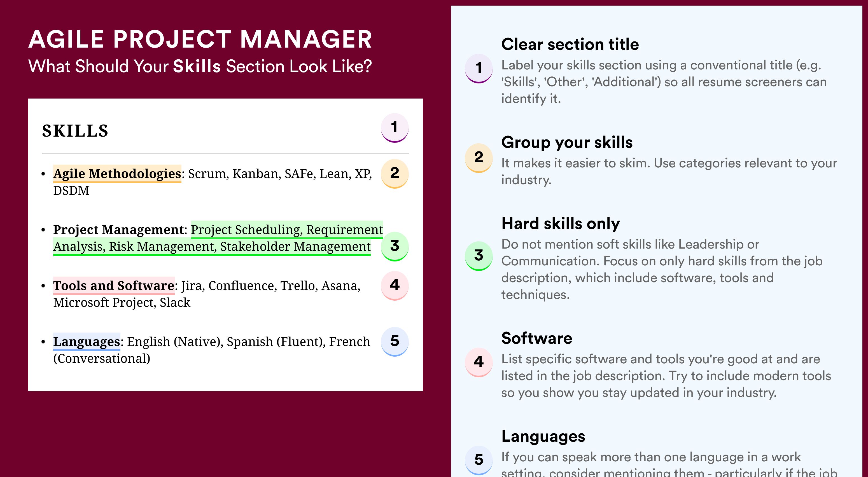This screenshot has height=477, width=868.
Task: Click the orange number 2 badge in the resume card
Action: pos(395,173)
